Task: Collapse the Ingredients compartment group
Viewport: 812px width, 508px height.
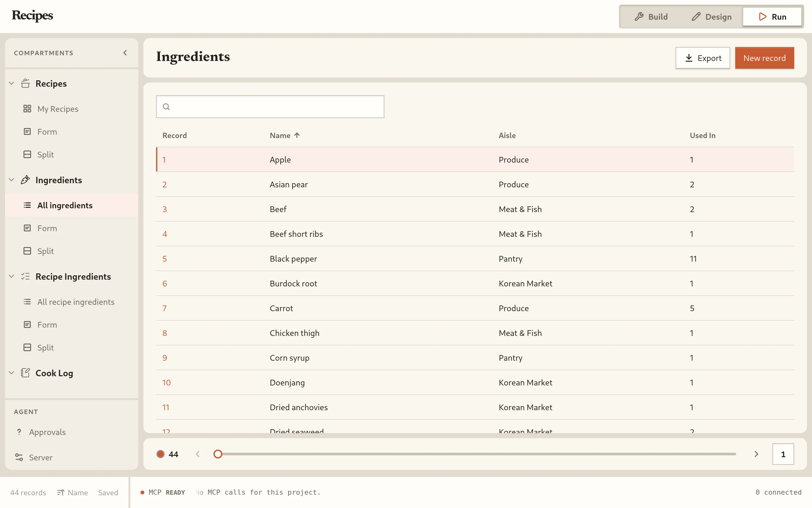Action: (x=11, y=180)
